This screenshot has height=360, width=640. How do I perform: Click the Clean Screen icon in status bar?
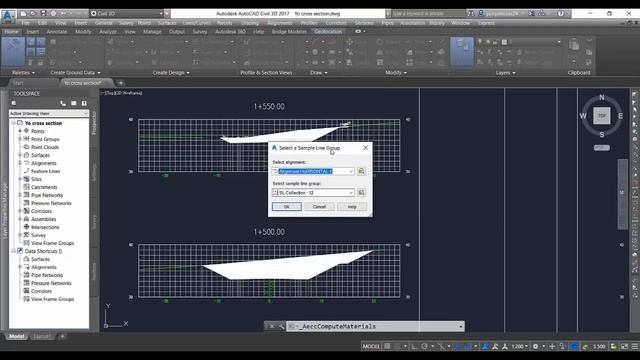pyautogui.click(x=624, y=347)
